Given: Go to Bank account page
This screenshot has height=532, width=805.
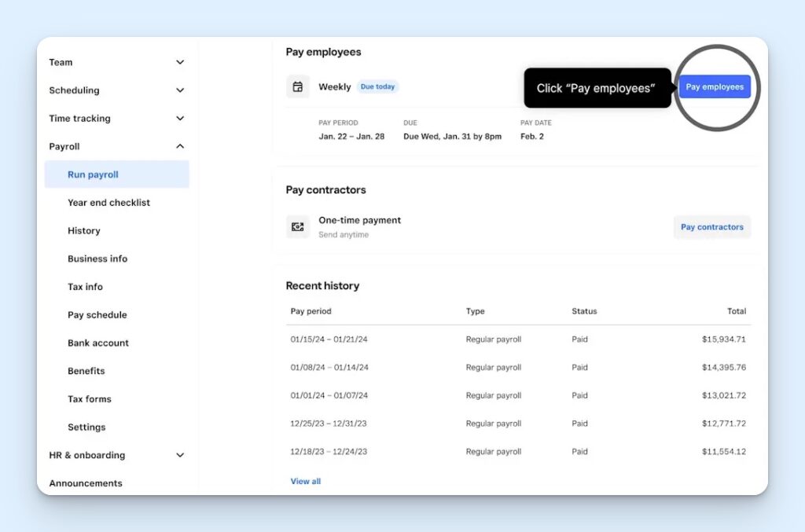Looking at the screenshot, I should coord(98,343).
